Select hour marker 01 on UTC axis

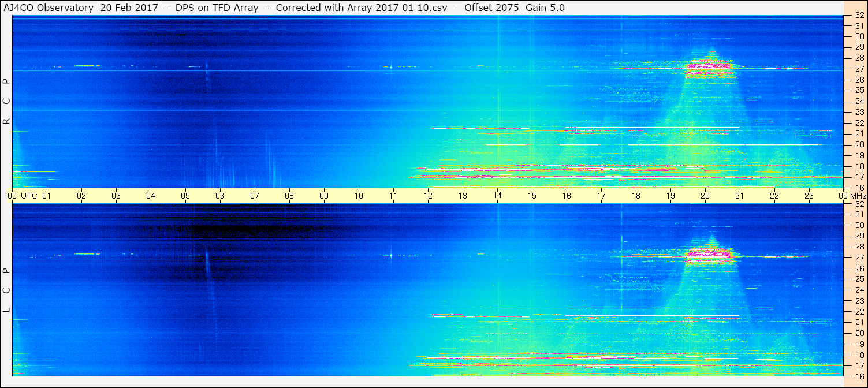coord(47,196)
